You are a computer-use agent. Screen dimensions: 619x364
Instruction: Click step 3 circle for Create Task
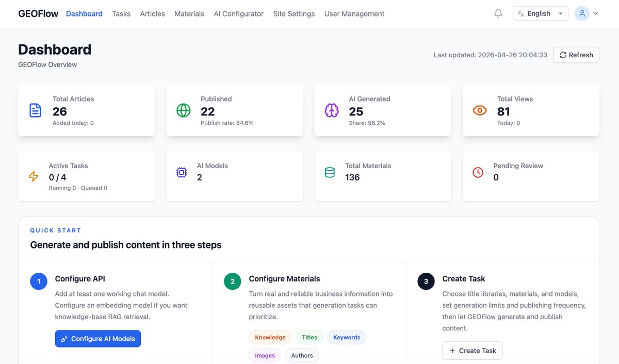pos(426,282)
